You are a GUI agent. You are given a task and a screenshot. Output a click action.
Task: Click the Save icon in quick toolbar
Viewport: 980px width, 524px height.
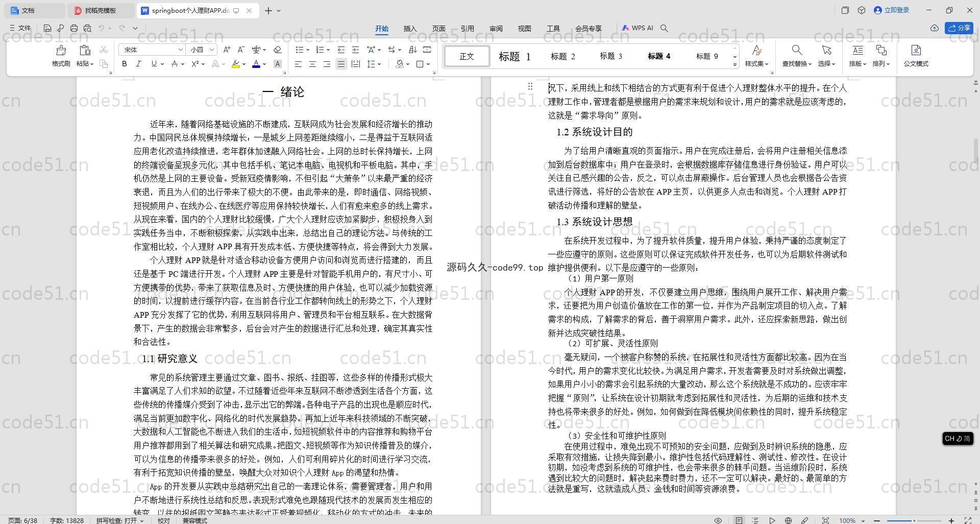[x=47, y=28]
